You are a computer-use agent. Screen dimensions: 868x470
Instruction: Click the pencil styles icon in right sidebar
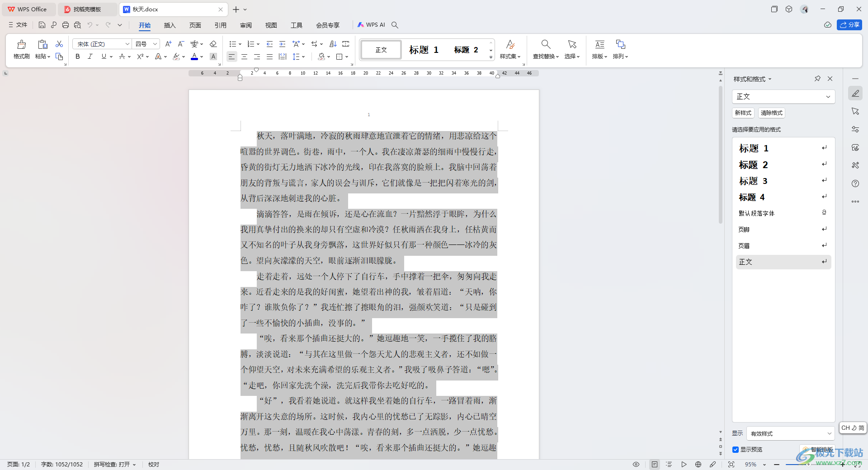(855, 93)
